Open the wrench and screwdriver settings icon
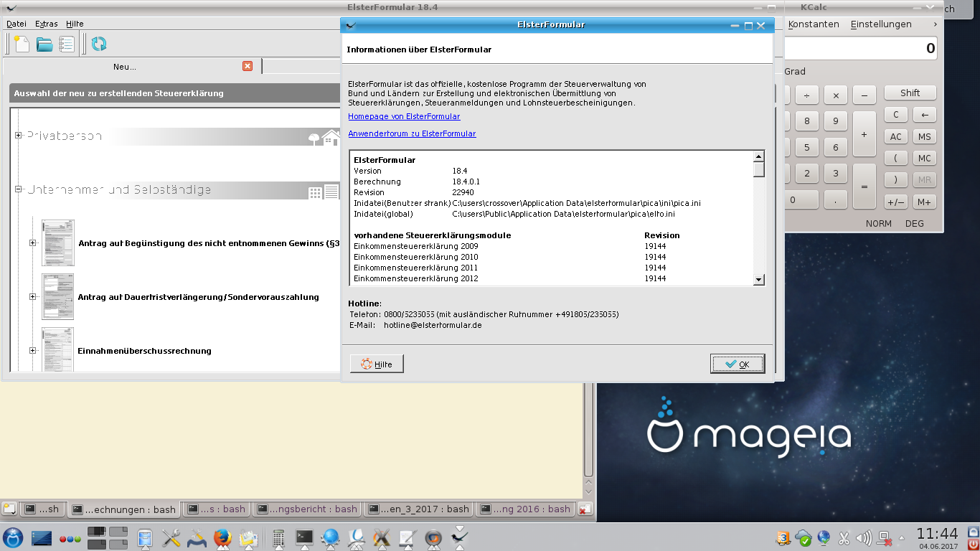The image size is (980, 551). pos(171,537)
